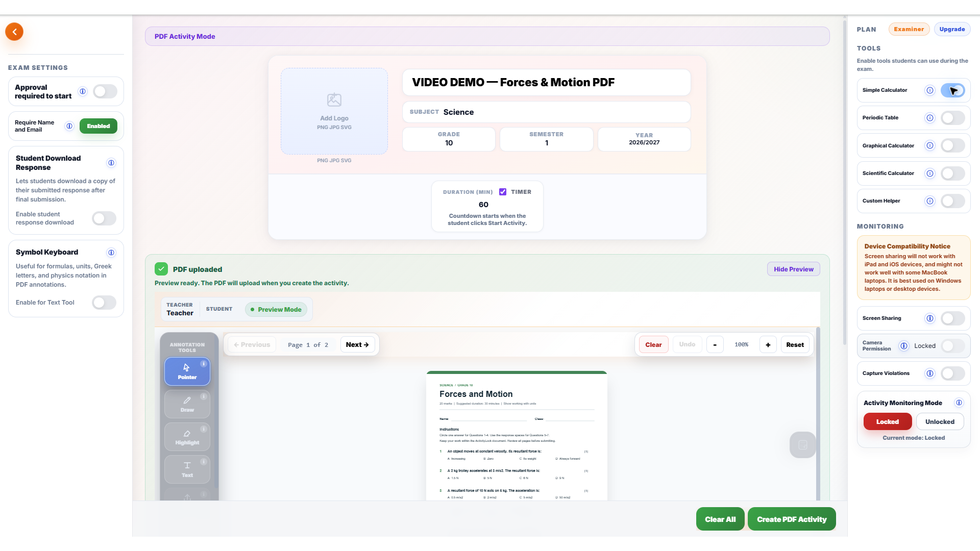This screenshot has height=551, width=980.
Task: Select the Highlight annotation tool
Action: (x=187, y=437)
